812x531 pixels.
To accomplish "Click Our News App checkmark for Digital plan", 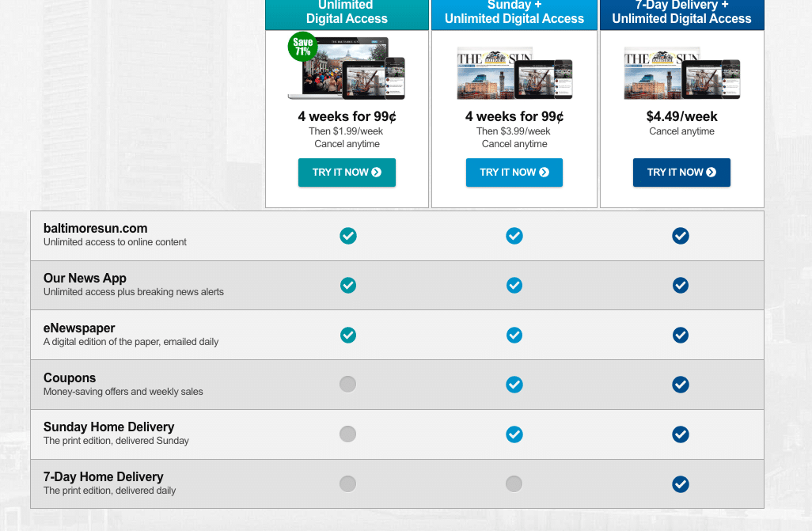I will click(x=348, y=286).
